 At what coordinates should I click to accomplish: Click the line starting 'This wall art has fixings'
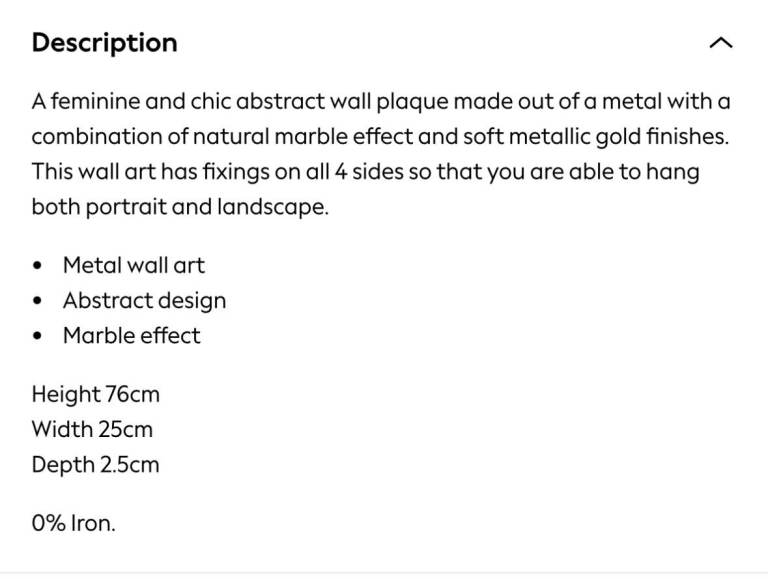(x=365, y=171)
